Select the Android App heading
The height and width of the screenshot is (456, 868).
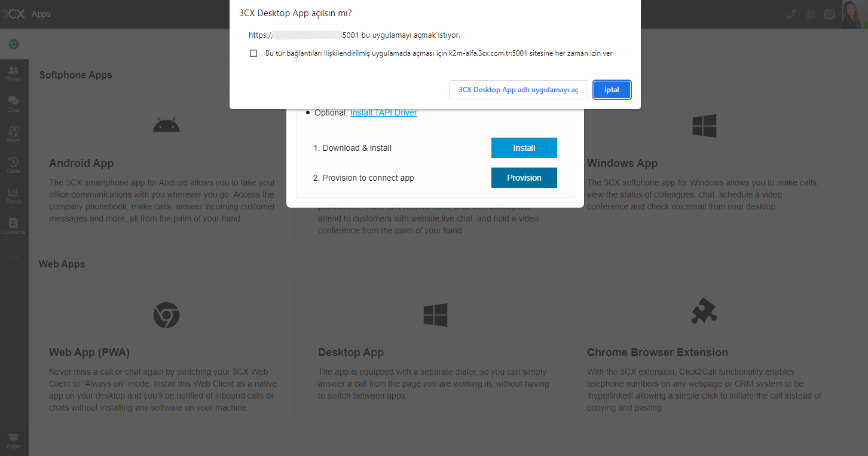tap(81, 163)
